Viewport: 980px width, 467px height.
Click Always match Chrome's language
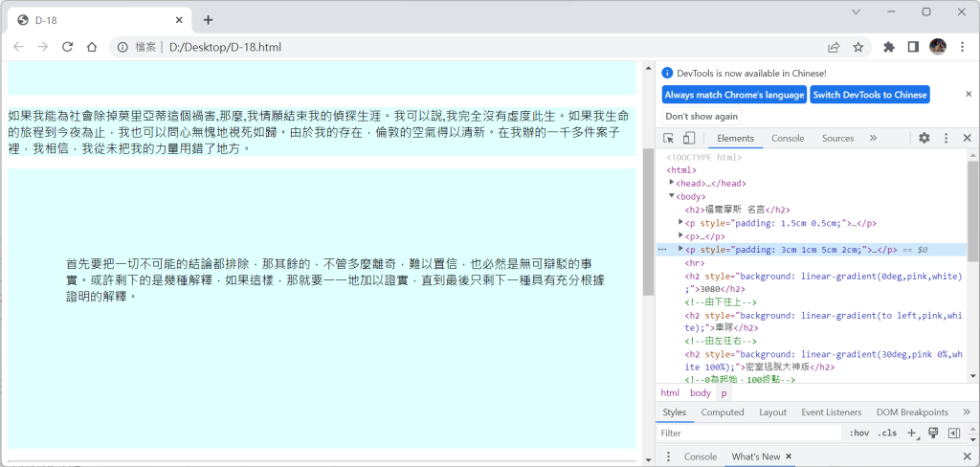[734, 95]
